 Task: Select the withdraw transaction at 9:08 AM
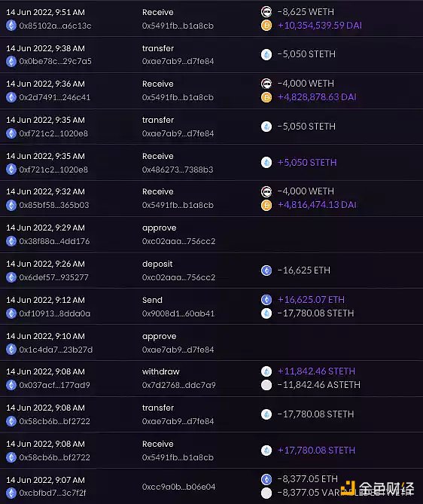coord(211,378)
